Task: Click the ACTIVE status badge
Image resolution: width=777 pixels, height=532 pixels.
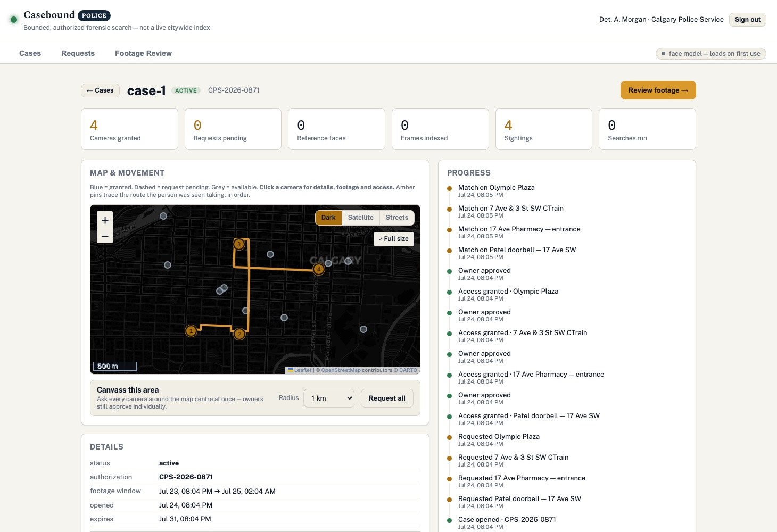Action: point(186,90)
